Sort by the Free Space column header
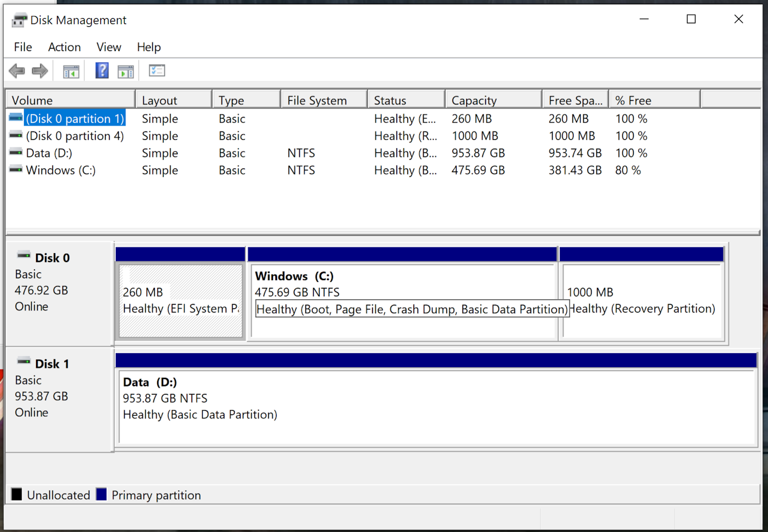 pos(575,100)
